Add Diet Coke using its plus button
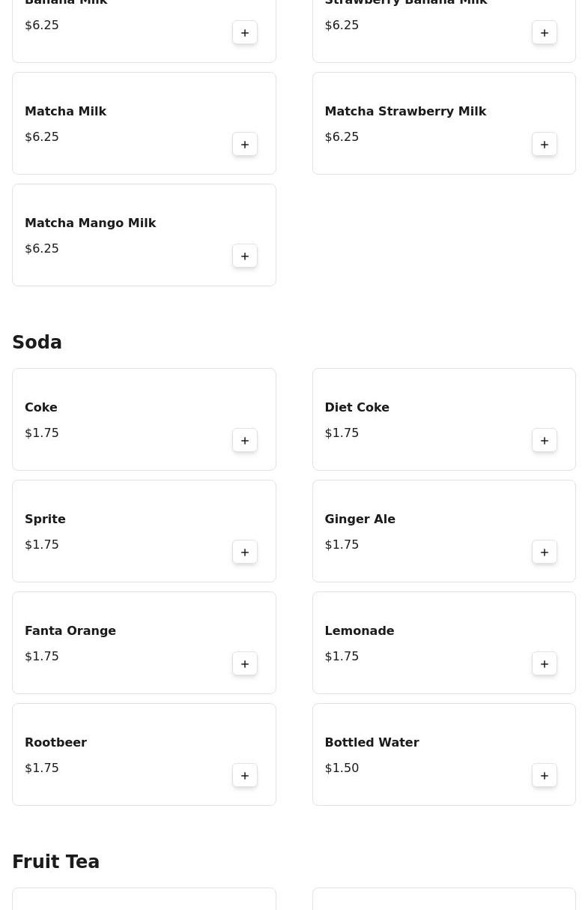Screen dimensions: 588x910 point(545,440)
